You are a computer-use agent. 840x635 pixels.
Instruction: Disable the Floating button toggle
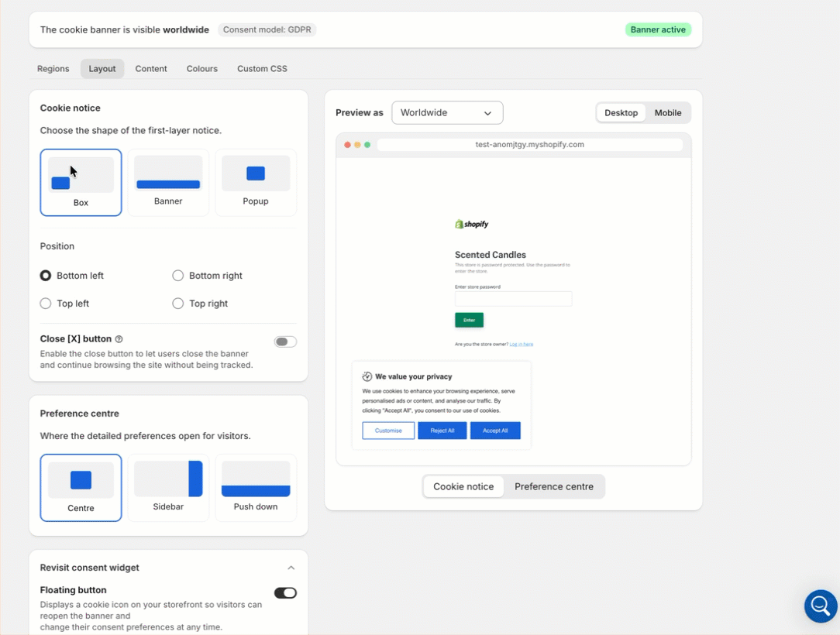tap(285, 592)
